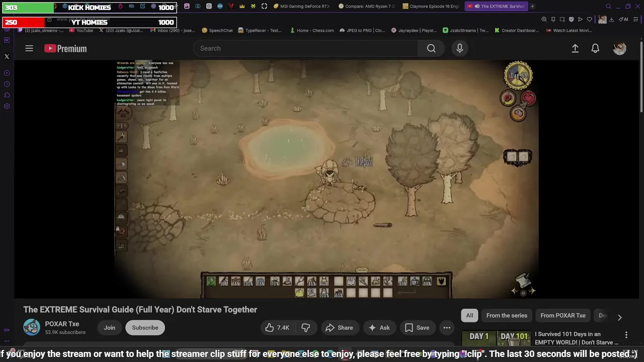Save video to a playlist

(417, 327)
